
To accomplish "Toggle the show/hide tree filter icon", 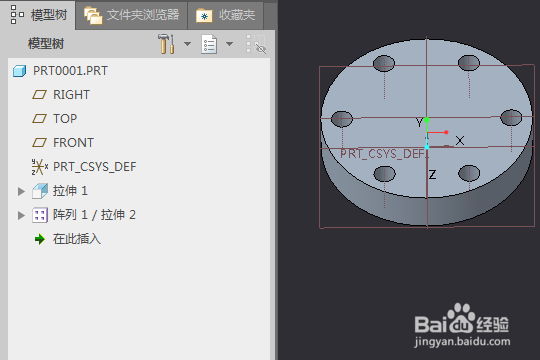I will (x=256, y=44).
